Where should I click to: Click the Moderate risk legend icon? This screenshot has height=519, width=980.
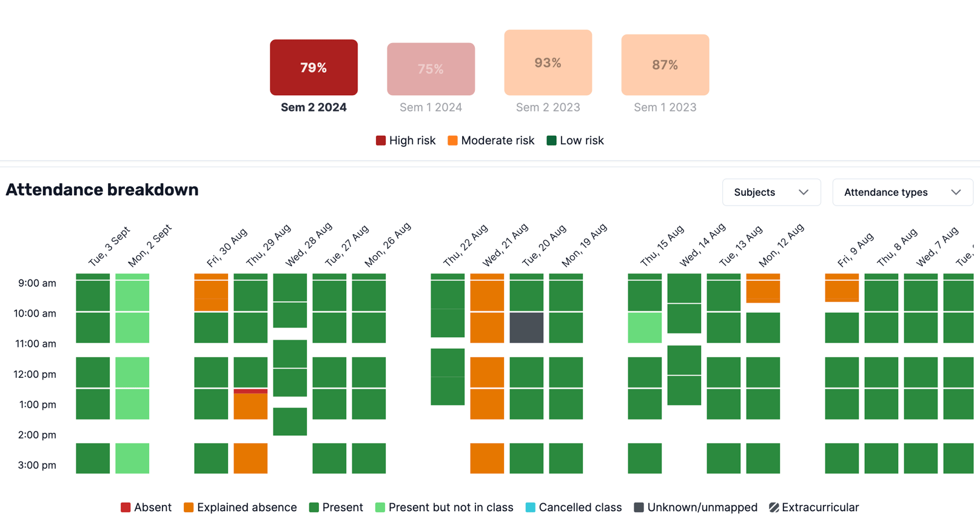click(x=452, y=141)
